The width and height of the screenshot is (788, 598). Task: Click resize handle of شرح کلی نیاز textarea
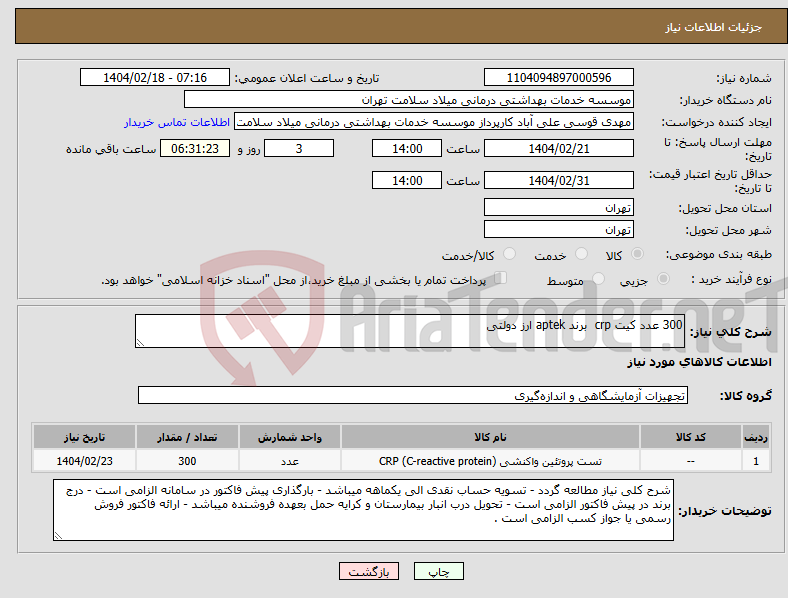pyautogui.click(x=140, y=343)
